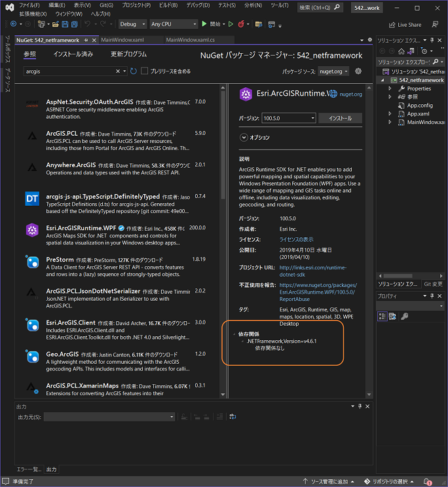Switch to the MainWindow.xaml document tab
Viewport: 448px width, 487px height.
122,40
